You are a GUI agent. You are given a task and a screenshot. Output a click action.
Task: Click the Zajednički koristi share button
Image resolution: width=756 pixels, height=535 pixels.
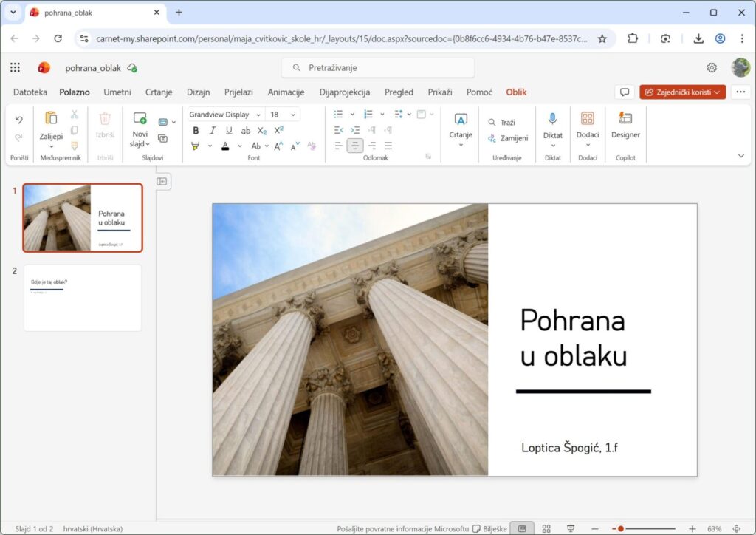(682, 92)
